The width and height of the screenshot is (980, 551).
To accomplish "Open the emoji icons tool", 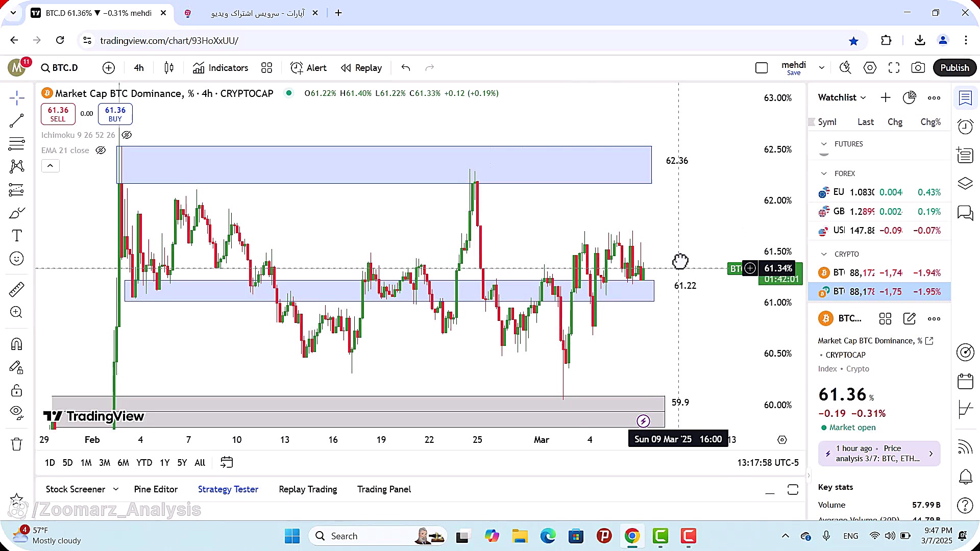I will click(x=17, y=259).
